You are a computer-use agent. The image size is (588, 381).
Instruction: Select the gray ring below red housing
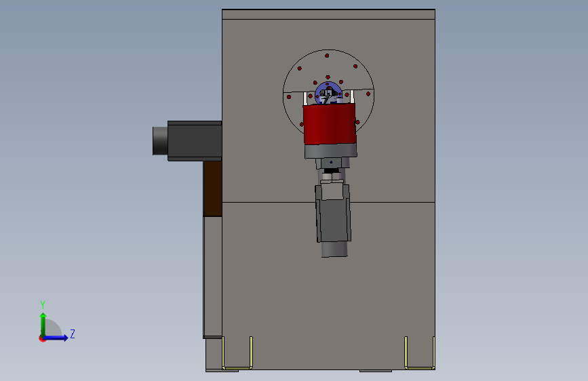[x=330, y=151]
